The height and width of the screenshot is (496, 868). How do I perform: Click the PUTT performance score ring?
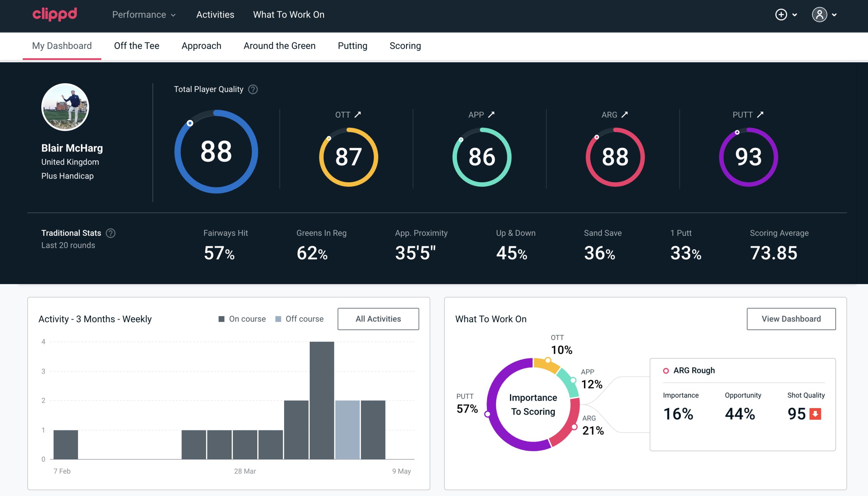pyautogui.click(x=747, y=156)
